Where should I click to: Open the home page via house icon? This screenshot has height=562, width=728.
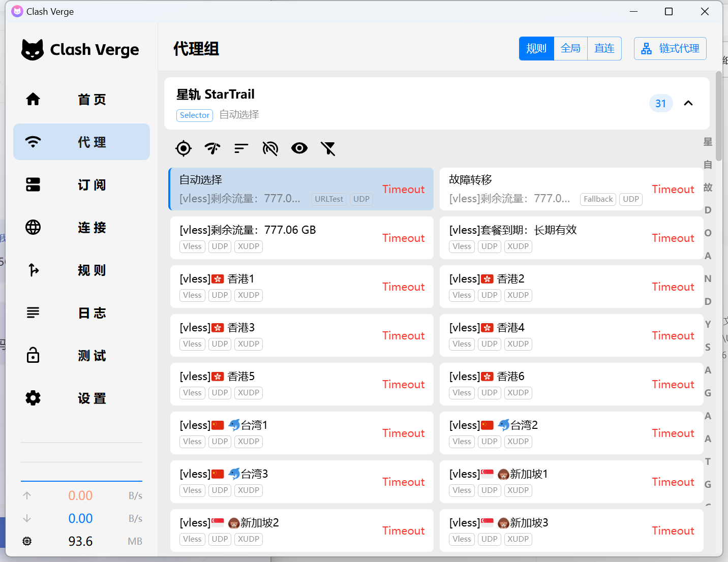[x=33, y=99]
